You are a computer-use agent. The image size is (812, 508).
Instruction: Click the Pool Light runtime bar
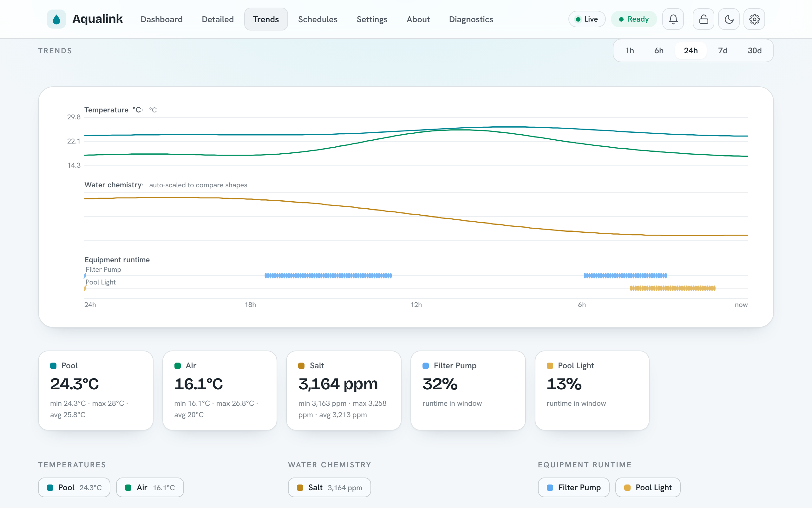(673, 288)
